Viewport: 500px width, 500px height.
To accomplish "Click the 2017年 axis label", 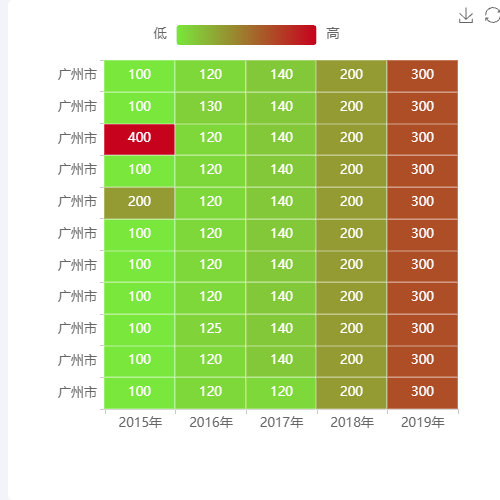I will pos(282,422).
